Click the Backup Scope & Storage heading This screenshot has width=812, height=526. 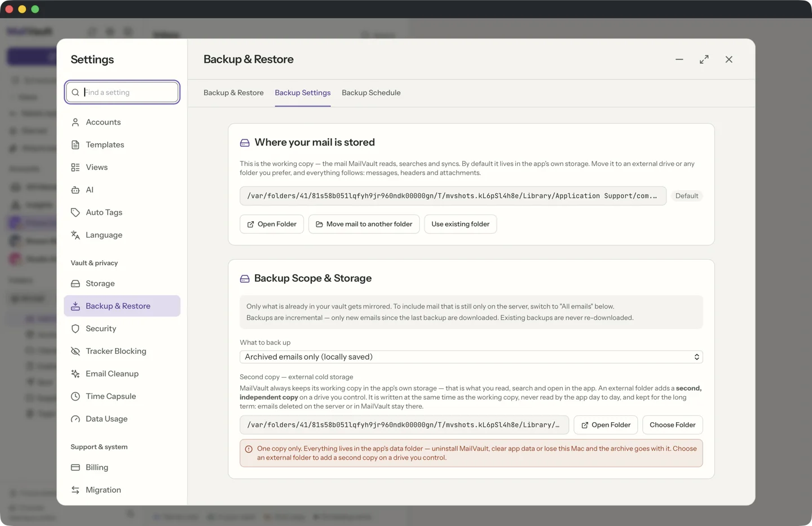(x=313, y=278)
